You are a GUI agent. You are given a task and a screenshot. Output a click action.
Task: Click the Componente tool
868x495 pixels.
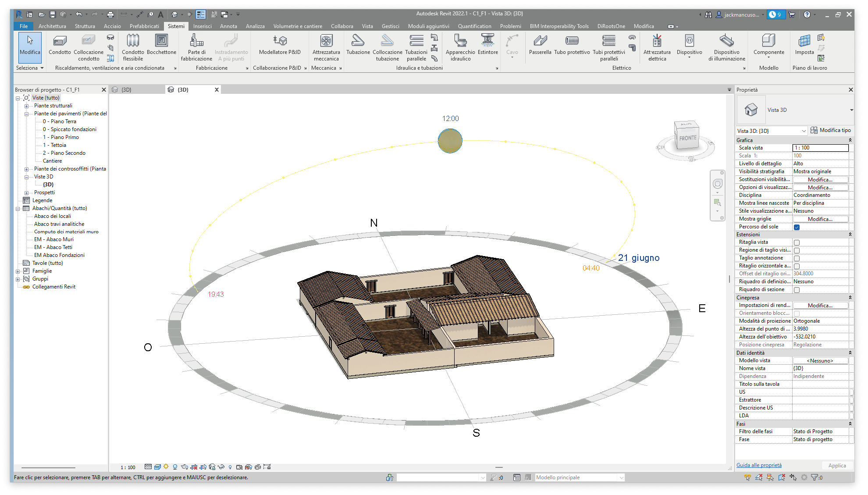pyautogui.click(x=768, y=46)
